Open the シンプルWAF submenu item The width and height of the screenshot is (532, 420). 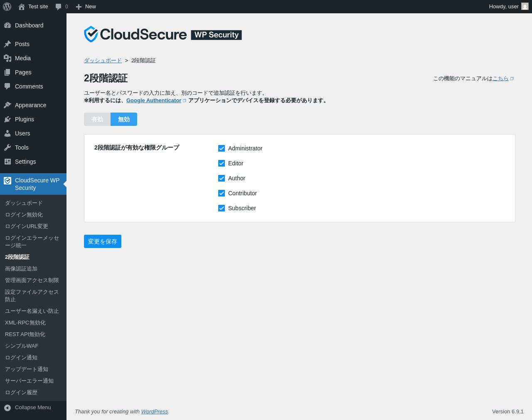22,346
